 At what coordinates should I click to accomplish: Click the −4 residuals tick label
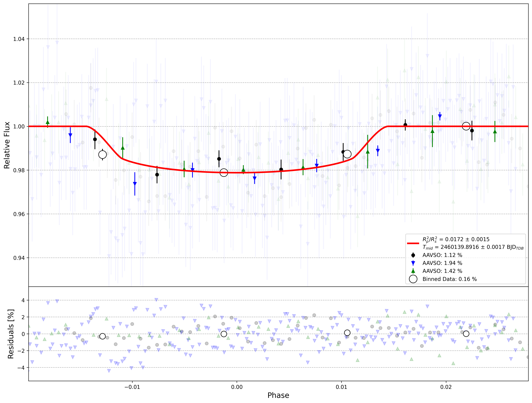coord(21,368)
